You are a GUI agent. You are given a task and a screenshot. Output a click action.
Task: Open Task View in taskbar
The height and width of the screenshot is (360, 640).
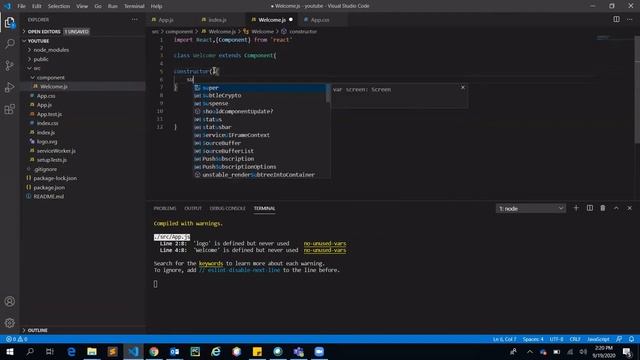[x=50, y=351]
